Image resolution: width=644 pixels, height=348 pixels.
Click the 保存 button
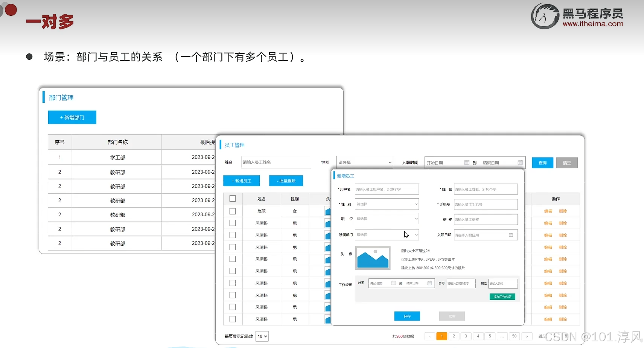tap(407, 316)
